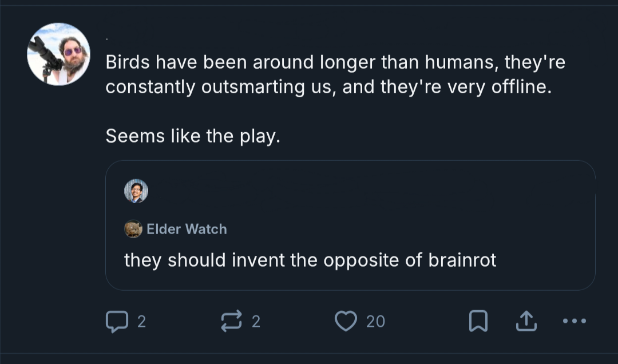Screen dimensions: 618x364
Task: Click the word 'offline' in the post
Action: point(518,88)
